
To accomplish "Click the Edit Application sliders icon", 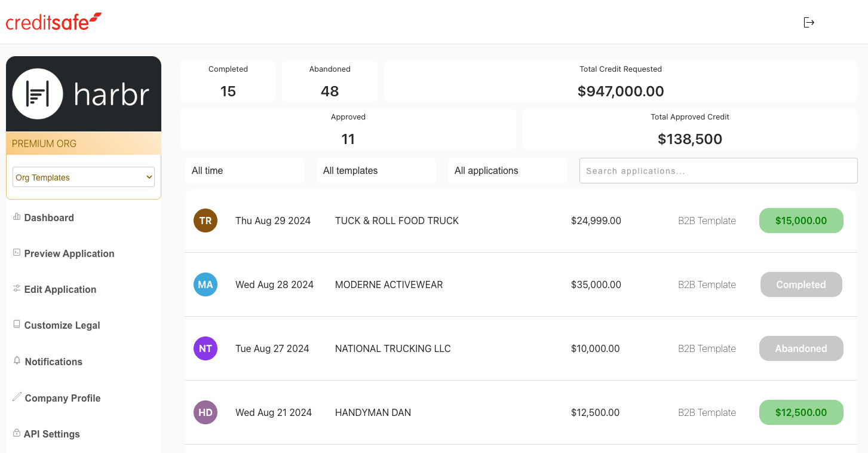I will (17, 289).
